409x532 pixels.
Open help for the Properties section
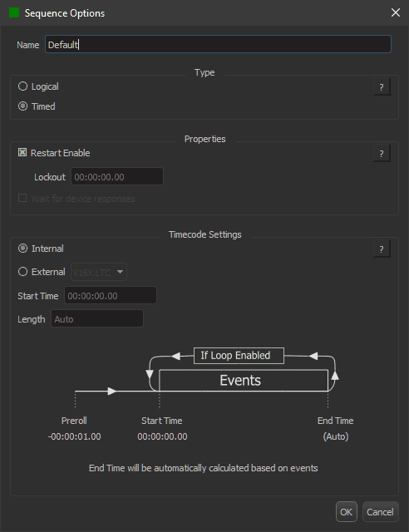click(382, 153)
